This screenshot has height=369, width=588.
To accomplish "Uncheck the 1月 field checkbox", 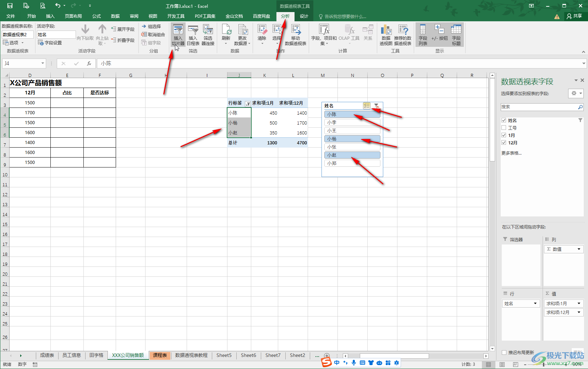I will 504,135.
